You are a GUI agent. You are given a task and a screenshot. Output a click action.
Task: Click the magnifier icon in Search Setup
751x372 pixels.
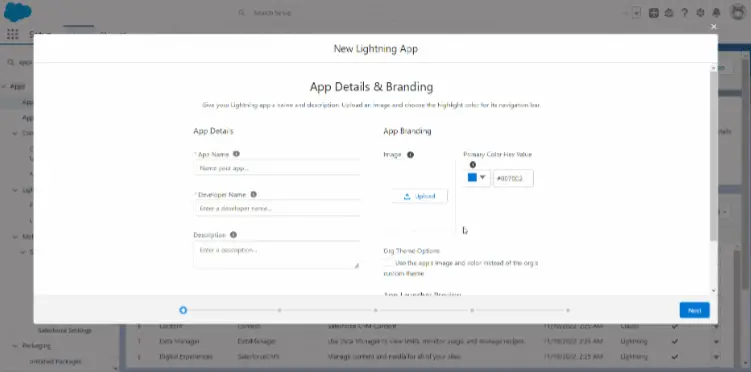[242, 13]
